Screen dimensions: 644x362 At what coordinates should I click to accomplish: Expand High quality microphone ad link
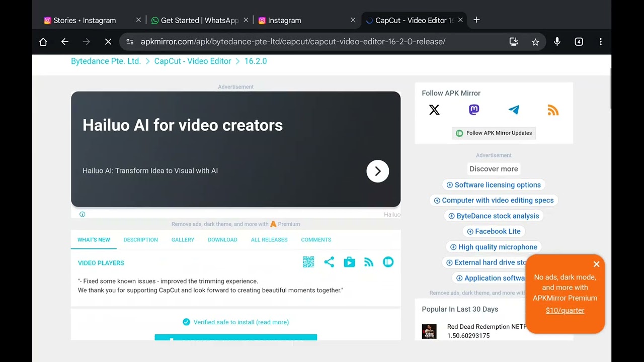pyautogui.click(x=494, y=247)
